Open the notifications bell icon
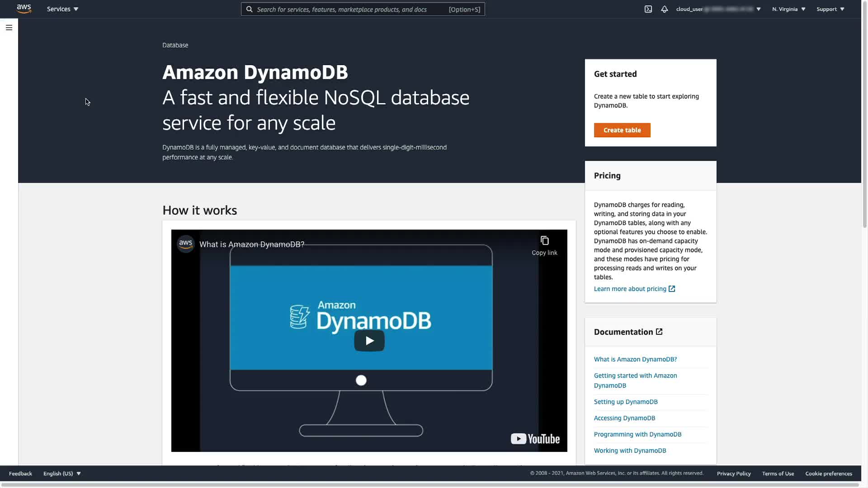This screenshot has width=868, height=488. [x=664, y=9]
